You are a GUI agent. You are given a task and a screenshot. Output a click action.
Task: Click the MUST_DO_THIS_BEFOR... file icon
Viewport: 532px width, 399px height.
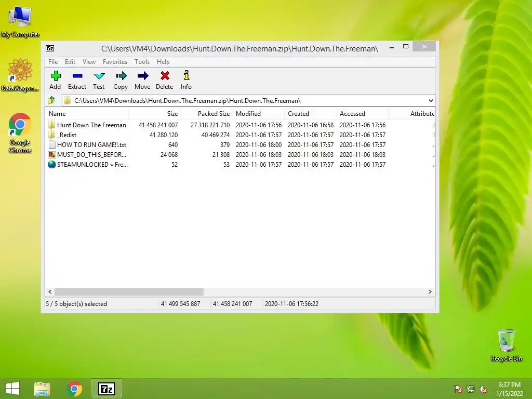tap(52, 155)
